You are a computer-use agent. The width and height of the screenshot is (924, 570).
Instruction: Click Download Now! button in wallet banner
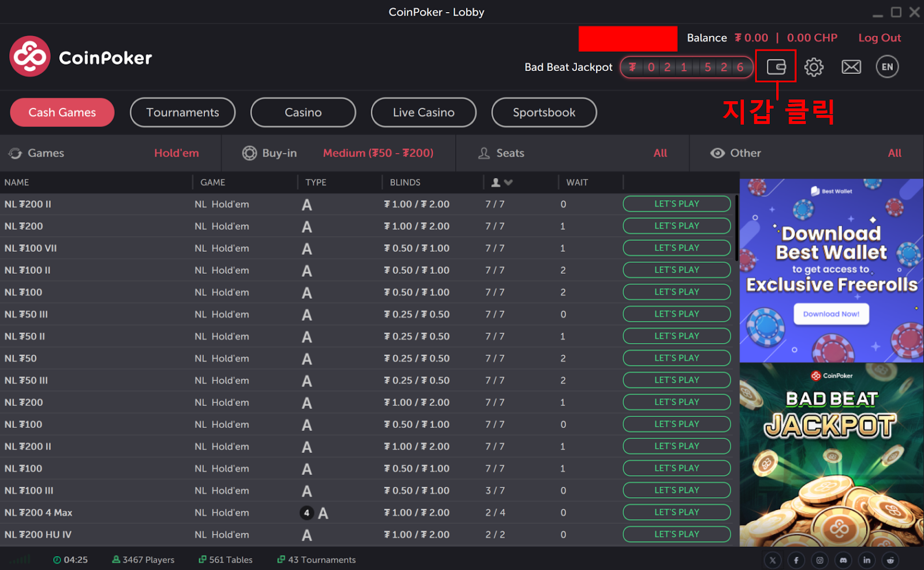point(831,314)
